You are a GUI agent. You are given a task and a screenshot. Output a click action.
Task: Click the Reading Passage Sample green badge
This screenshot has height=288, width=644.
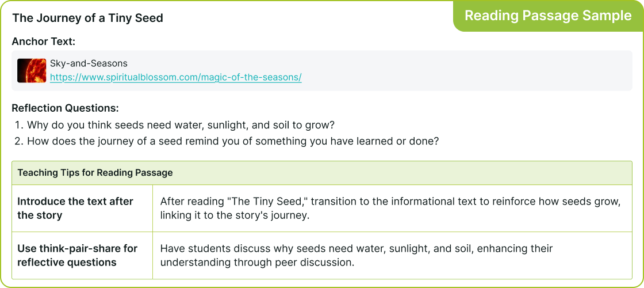click(547, 16)
